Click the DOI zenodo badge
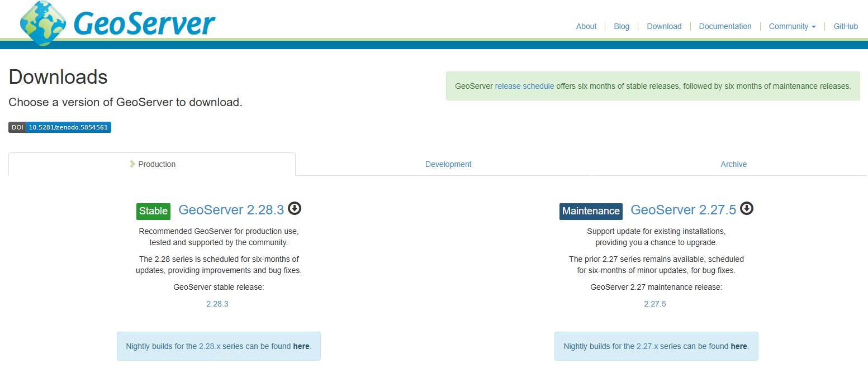 click(x=60, y=127)
